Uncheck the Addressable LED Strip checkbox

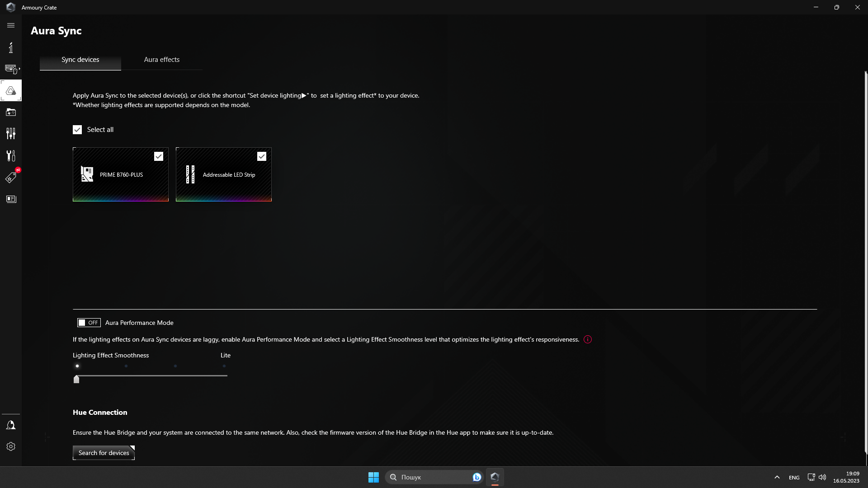(x=262, y=156)
